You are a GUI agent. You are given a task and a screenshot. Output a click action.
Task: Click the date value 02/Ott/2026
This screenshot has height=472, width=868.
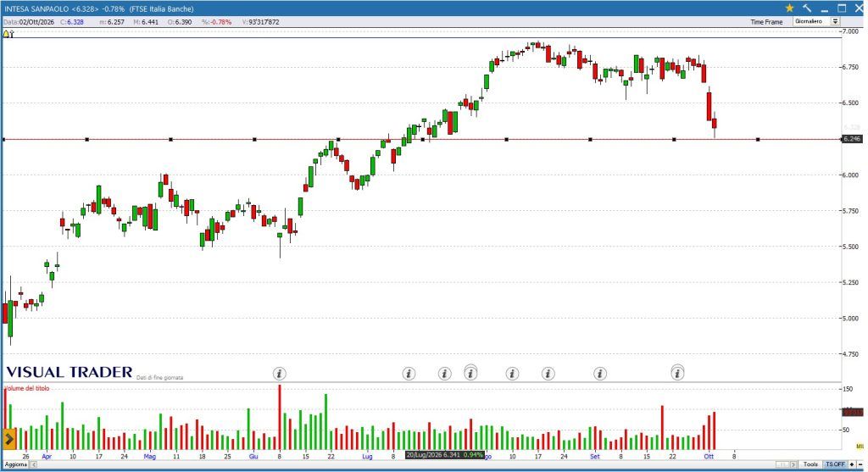36,22
